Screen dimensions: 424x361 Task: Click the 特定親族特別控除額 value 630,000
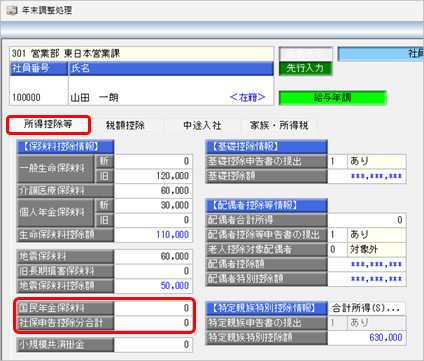point(367,337)
